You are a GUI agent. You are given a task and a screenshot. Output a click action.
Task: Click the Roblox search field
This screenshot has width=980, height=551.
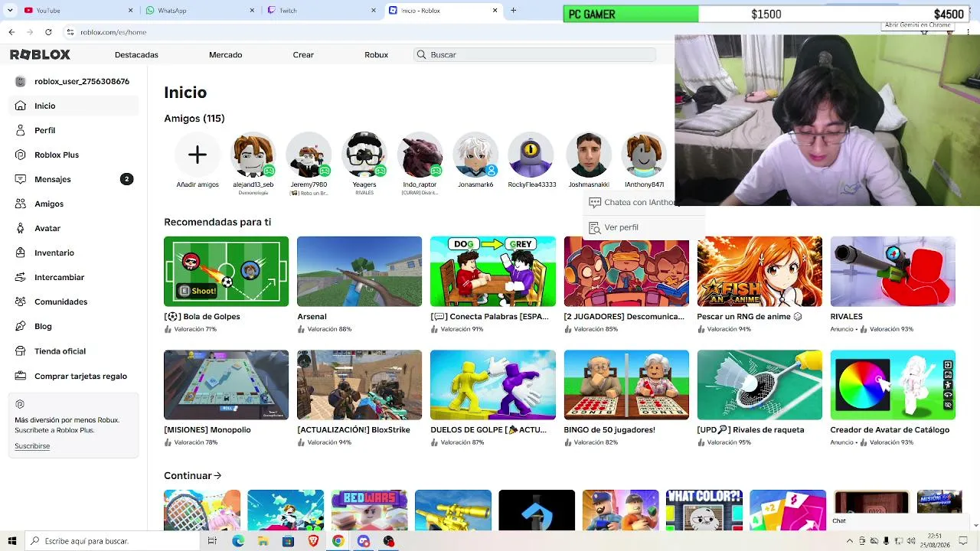(535, 55)
